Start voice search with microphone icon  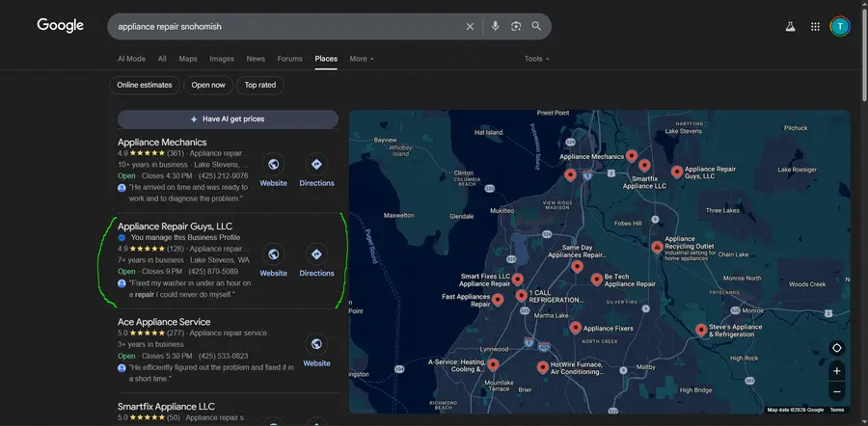pyautogui.click(x=495, y=26)
